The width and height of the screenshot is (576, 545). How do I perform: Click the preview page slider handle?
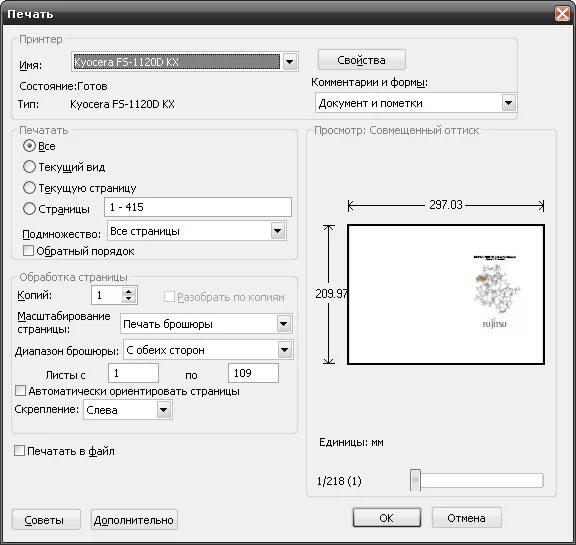point(415,480)
